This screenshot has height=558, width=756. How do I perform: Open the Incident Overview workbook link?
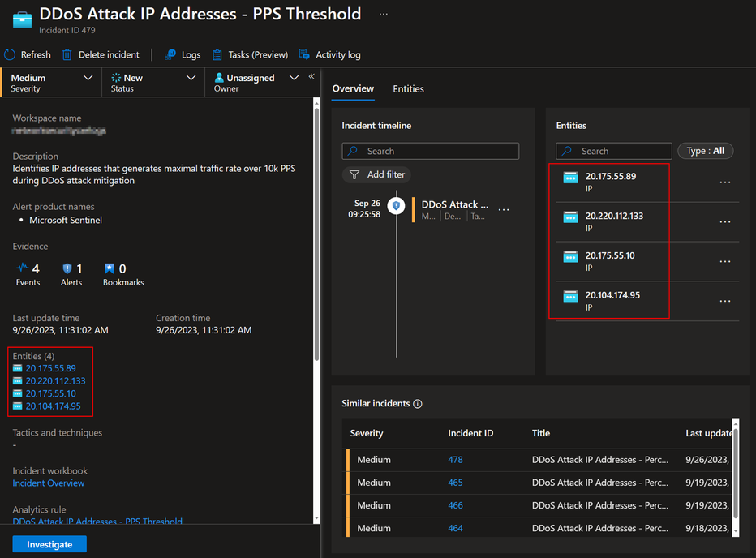click(48, 483)
